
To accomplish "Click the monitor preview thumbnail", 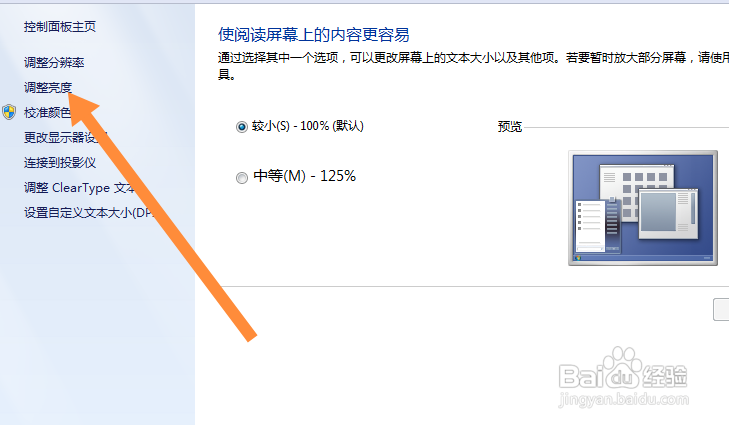I will (x=643, y=208).
